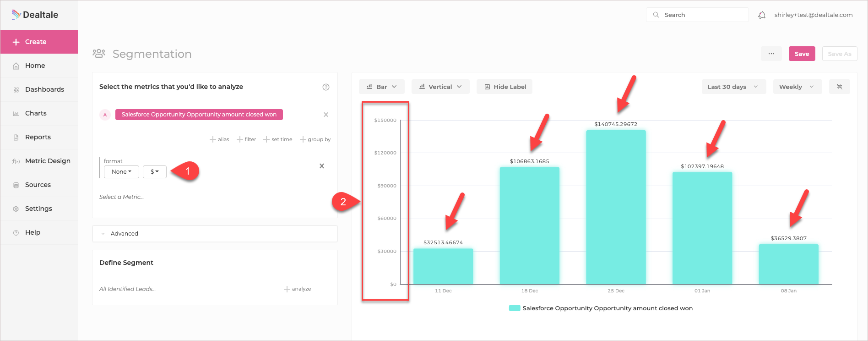Expand the Advanced section
The width and height of the screenshot is (868, 341).
click(215, 234)
